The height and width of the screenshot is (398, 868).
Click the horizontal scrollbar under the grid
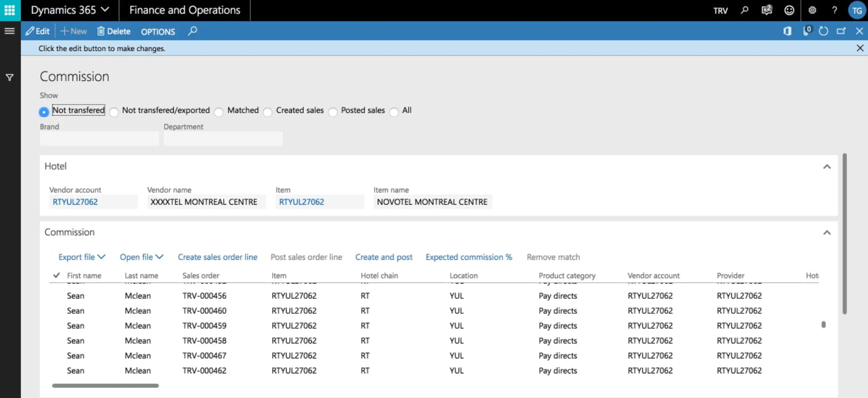click(x=106, y=385)
